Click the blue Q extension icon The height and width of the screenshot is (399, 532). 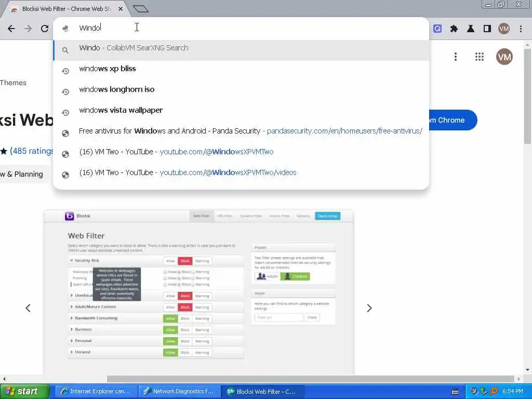click(437, 29)
